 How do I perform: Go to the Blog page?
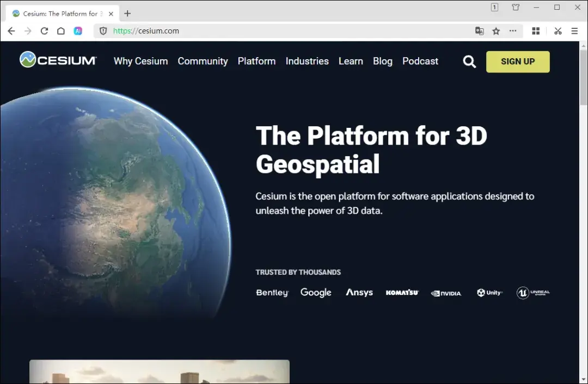point(382,61)
